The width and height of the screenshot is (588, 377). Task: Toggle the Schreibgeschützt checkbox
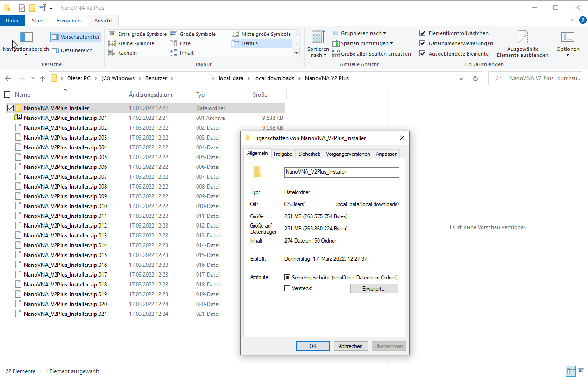[288, 277]
